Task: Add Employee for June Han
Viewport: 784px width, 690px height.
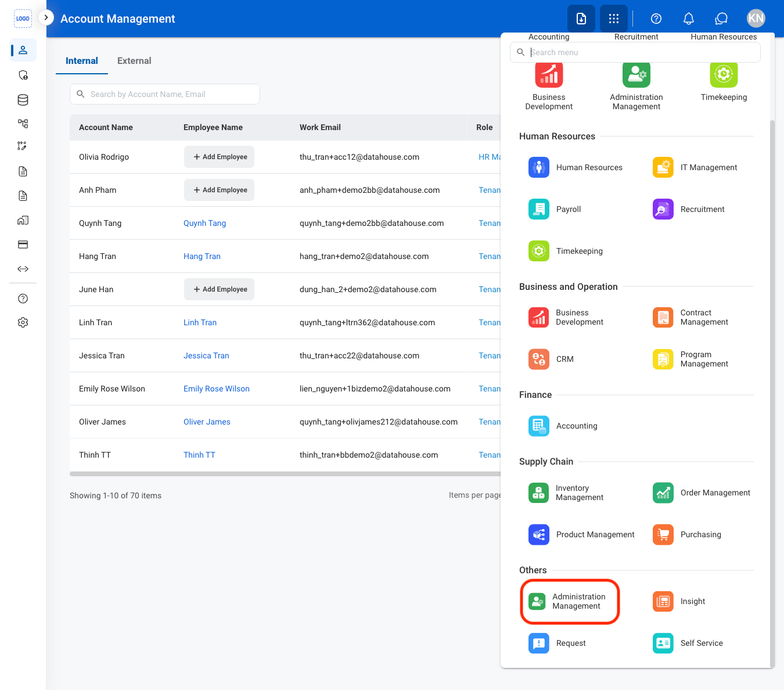Action: [x=219, y=289]
